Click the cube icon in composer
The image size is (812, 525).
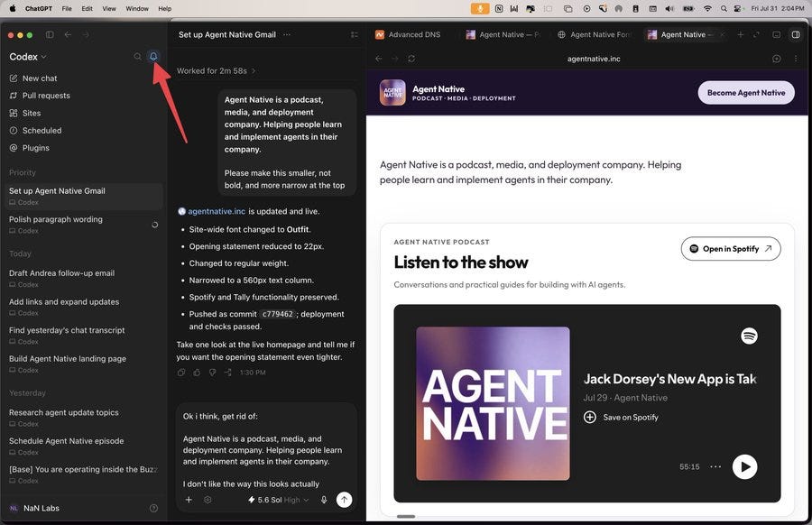pyautogui.click(x=208, y=500)
